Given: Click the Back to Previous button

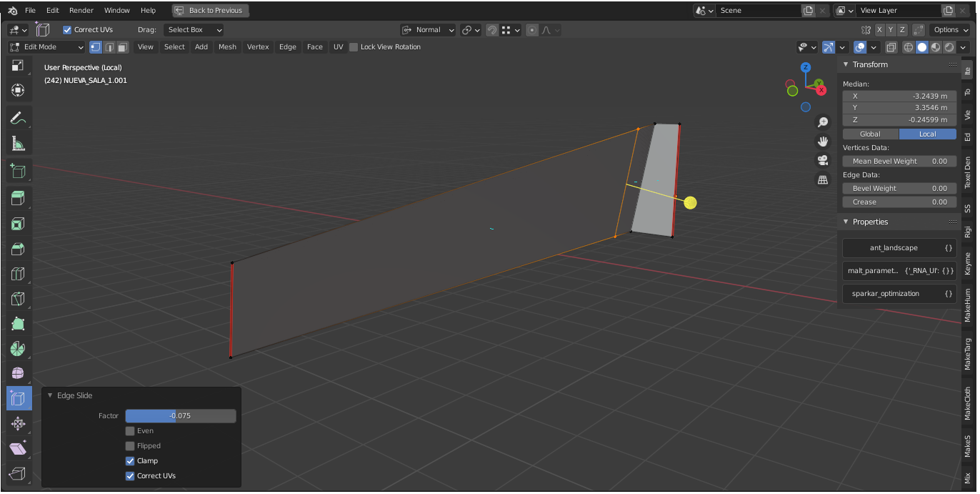Looking at the screenshot, I should pos(210,11).
